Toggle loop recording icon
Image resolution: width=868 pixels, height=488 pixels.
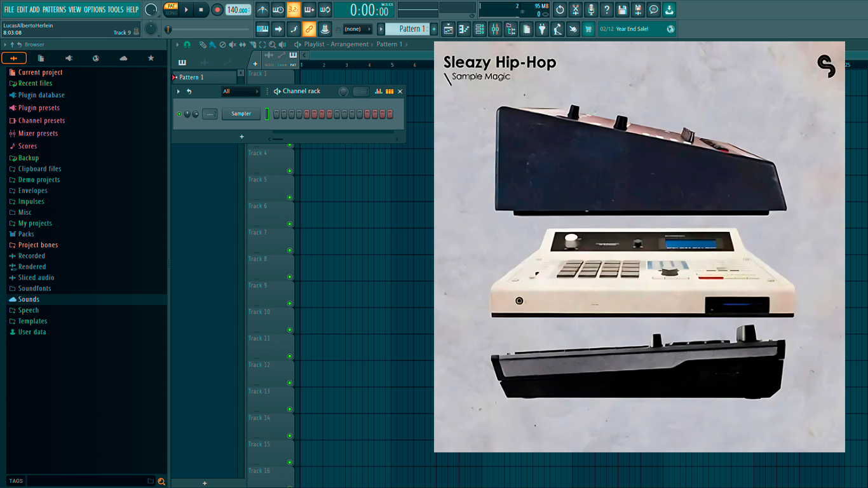[325, 10]
